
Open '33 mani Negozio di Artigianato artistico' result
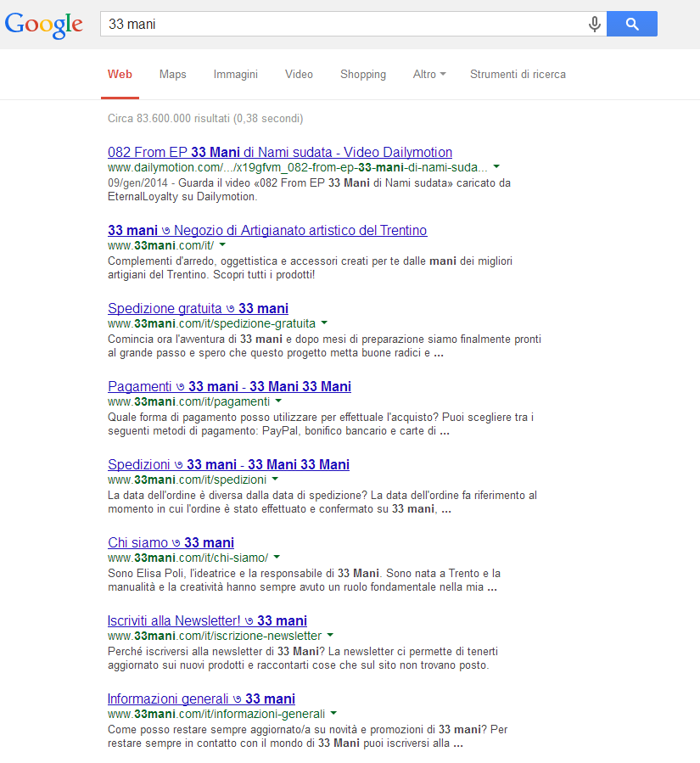coord(267,230)
